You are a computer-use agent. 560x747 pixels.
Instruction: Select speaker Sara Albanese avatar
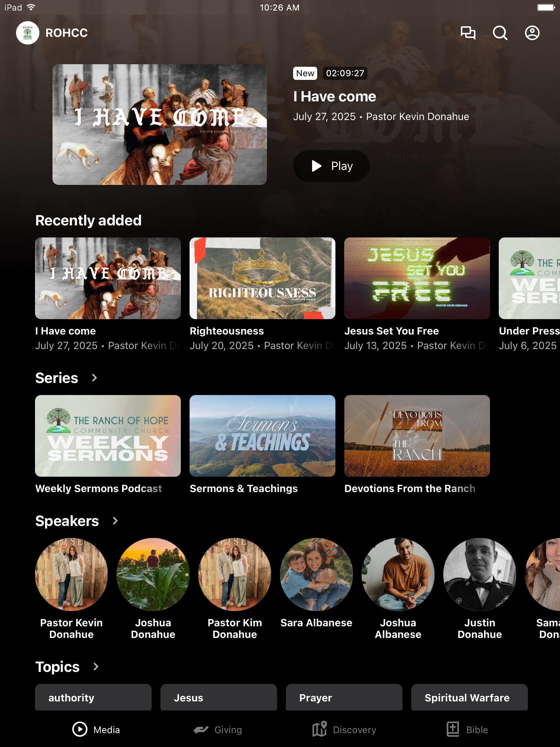[x=316, y=574]
